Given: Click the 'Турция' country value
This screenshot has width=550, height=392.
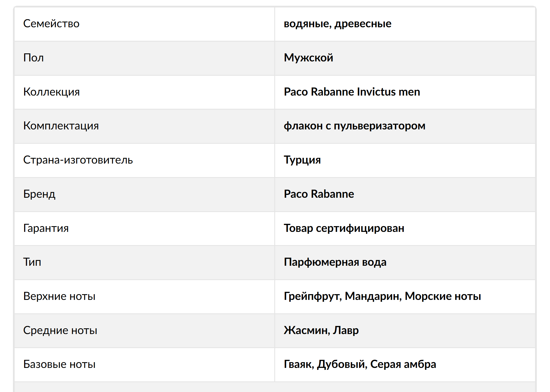Looking at the screenshot, I should click(302, 160).
